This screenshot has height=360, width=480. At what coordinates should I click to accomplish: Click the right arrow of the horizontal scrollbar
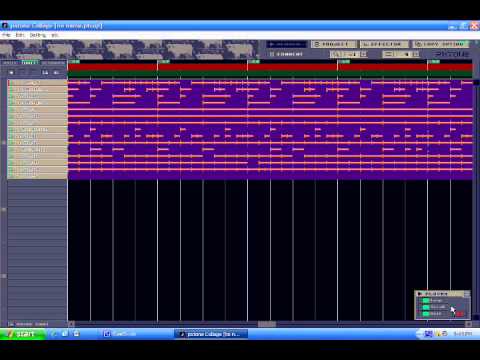[x=469, y=324]
